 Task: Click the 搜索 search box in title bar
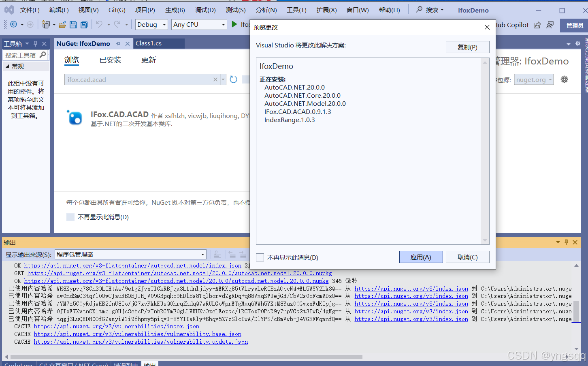tap(430, 10)
